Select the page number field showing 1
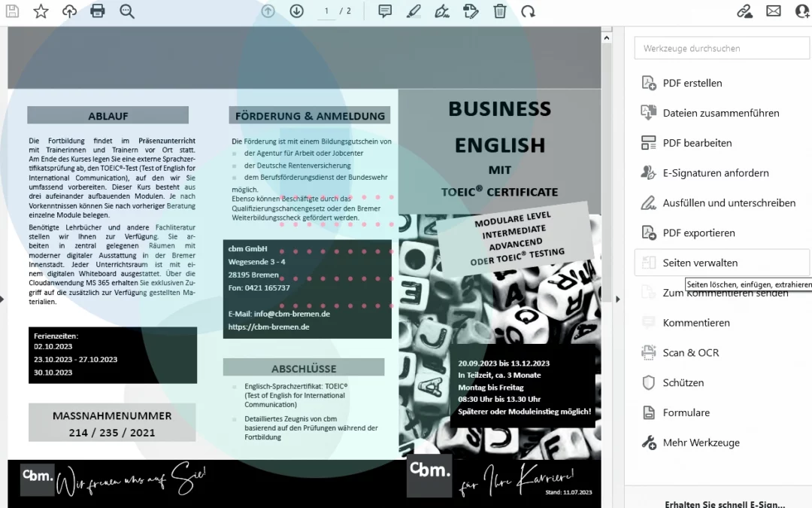This screenshot has height=508, width=812. click(x=326, y=11)
